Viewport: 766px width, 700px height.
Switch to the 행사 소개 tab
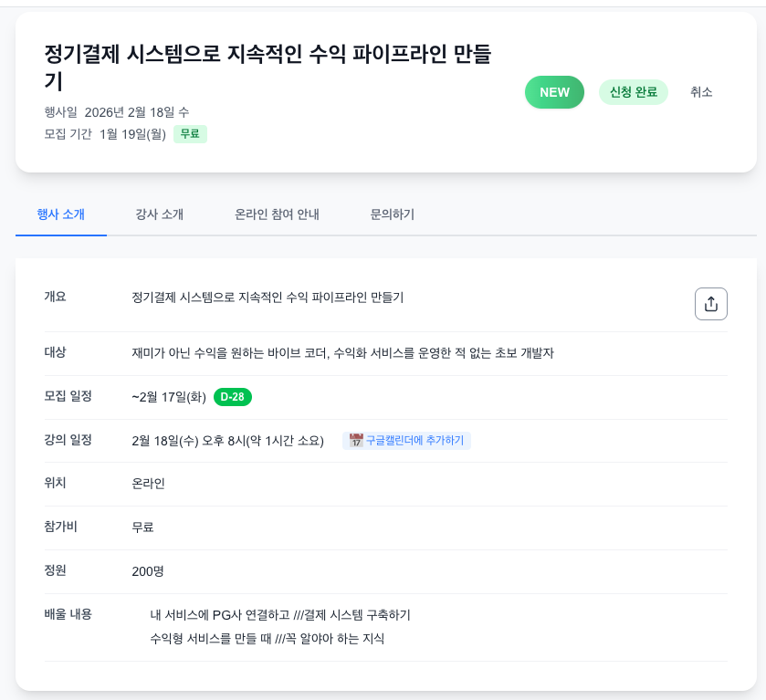(x=61, y=214)
